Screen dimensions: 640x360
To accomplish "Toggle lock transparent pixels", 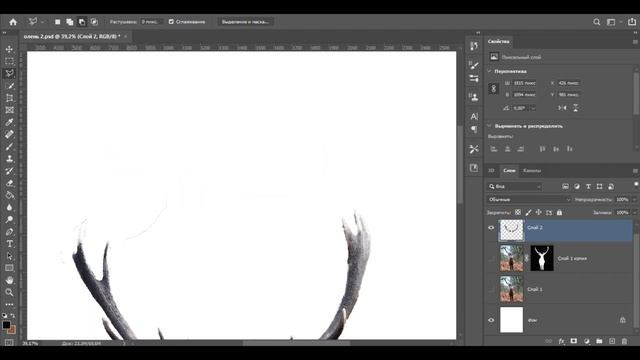I will [518, 212].
